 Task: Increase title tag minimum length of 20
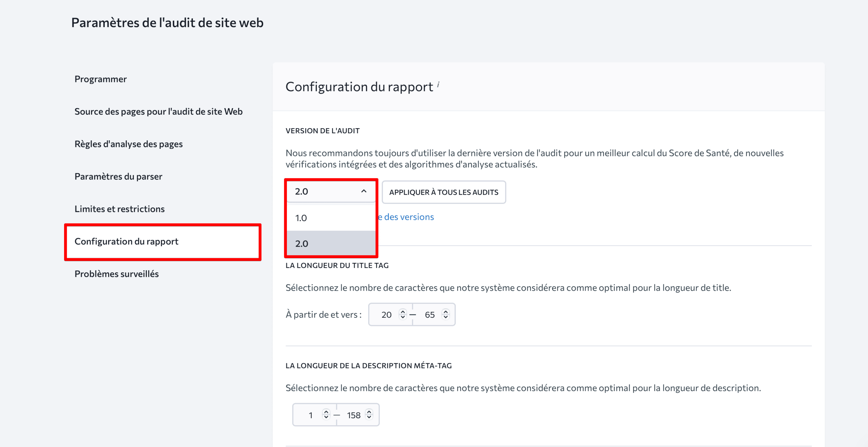(402, 311)
